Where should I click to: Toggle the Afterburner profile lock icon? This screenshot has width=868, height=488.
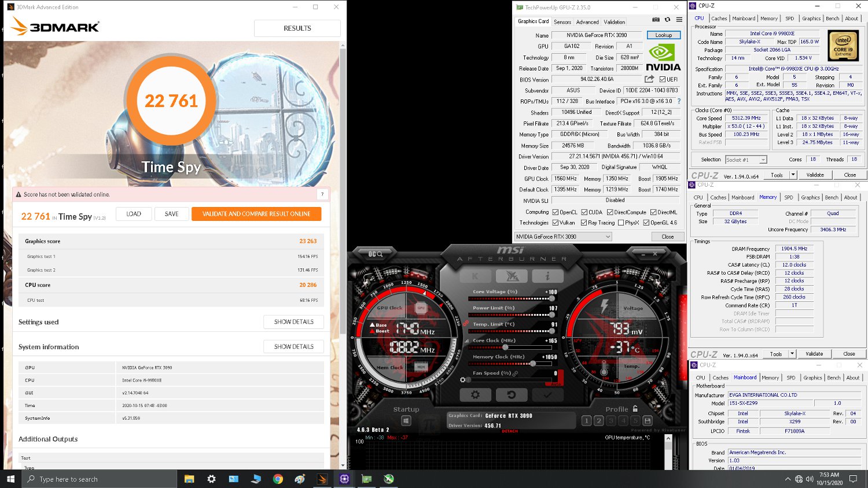pyautogui.click(x=635, y=409)
